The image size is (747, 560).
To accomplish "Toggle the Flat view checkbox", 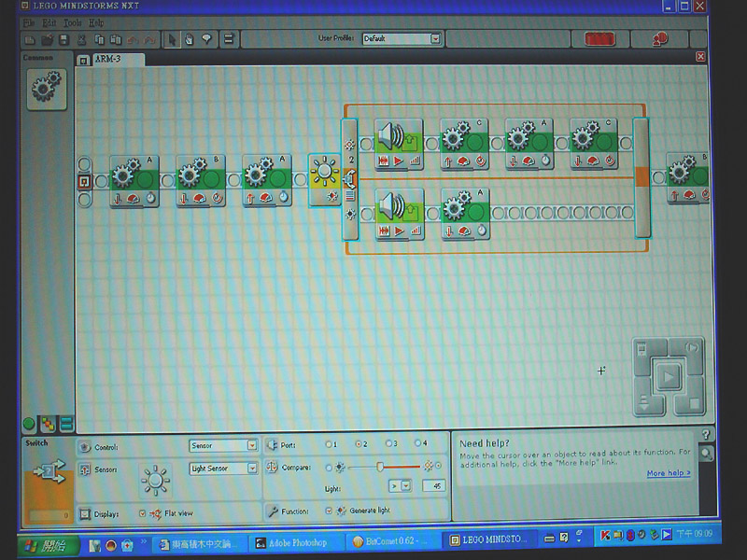I will [143, 513].
